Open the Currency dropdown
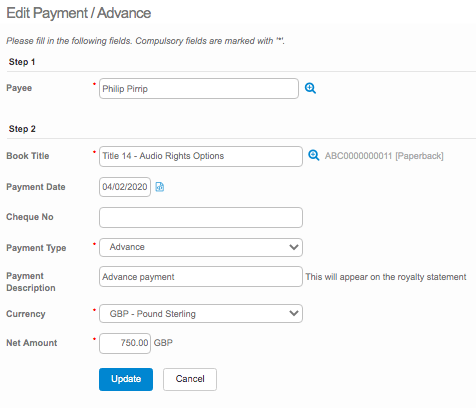 point(201,313)
